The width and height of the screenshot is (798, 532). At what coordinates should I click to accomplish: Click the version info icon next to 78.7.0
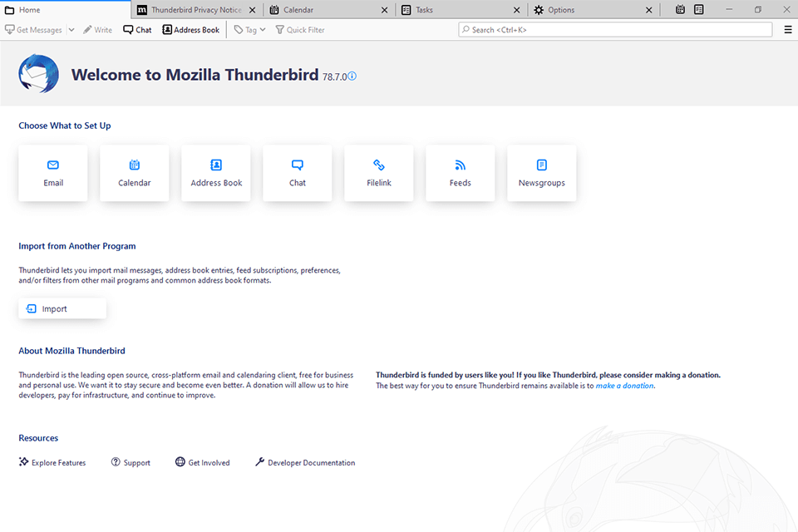[352, 76]
